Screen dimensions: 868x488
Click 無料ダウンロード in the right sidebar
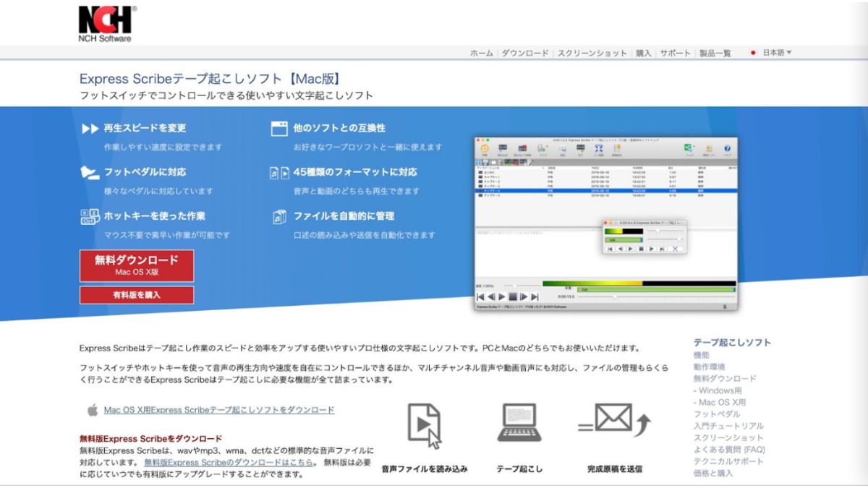click(725, 378)
